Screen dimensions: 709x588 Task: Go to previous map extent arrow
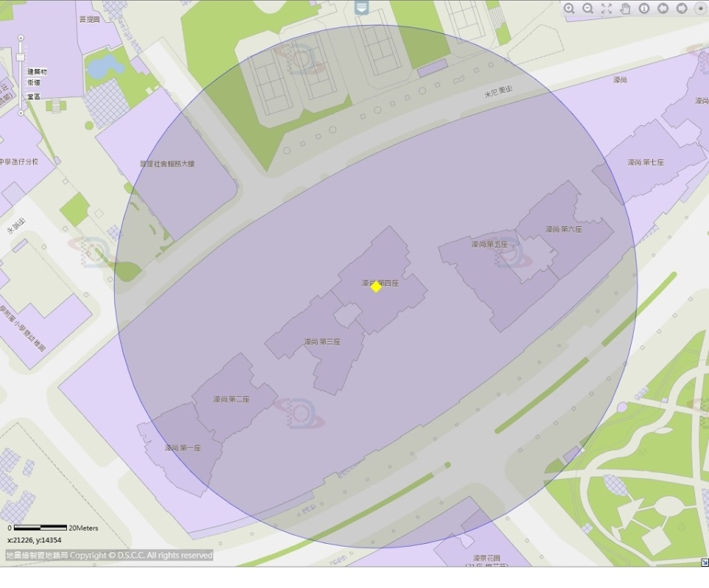(x=663, y=8)
